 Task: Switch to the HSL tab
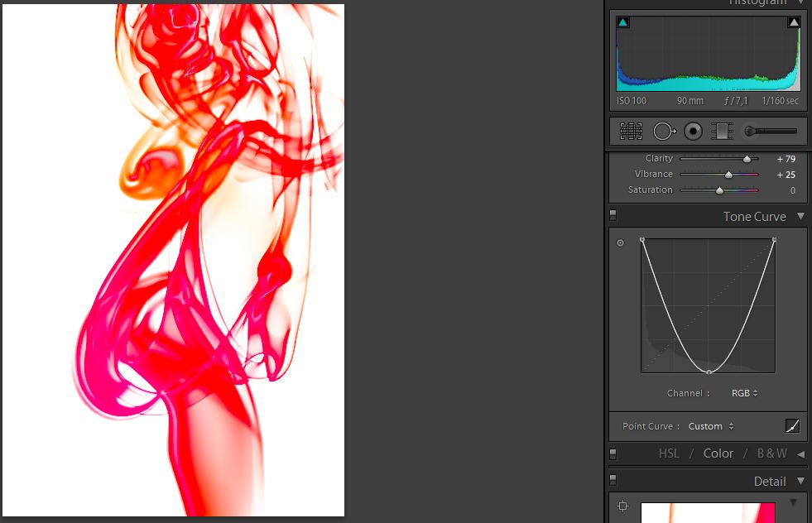(669, 453)
